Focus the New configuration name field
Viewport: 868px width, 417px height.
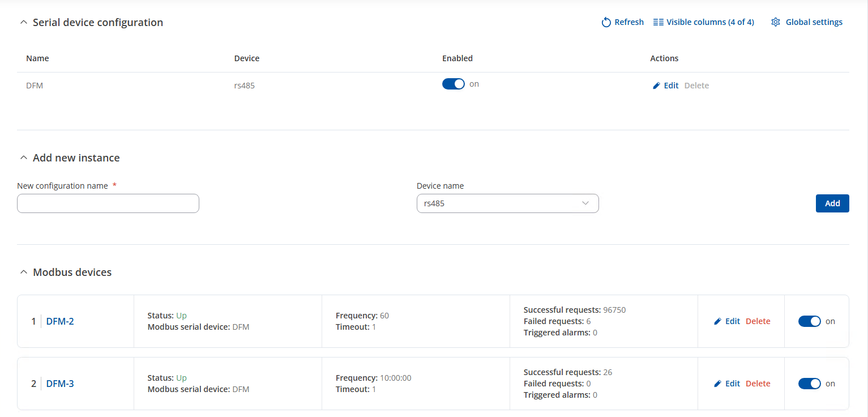[108, 203]
